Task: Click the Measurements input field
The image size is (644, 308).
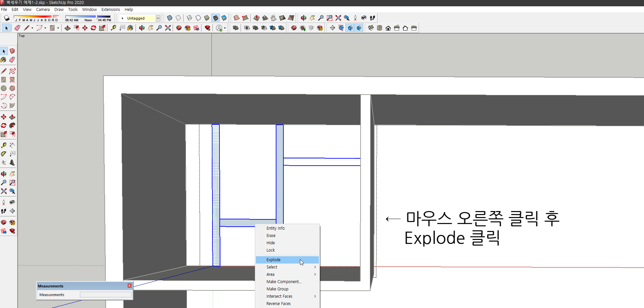Action: pyautogui.click(x=105, y=295)
